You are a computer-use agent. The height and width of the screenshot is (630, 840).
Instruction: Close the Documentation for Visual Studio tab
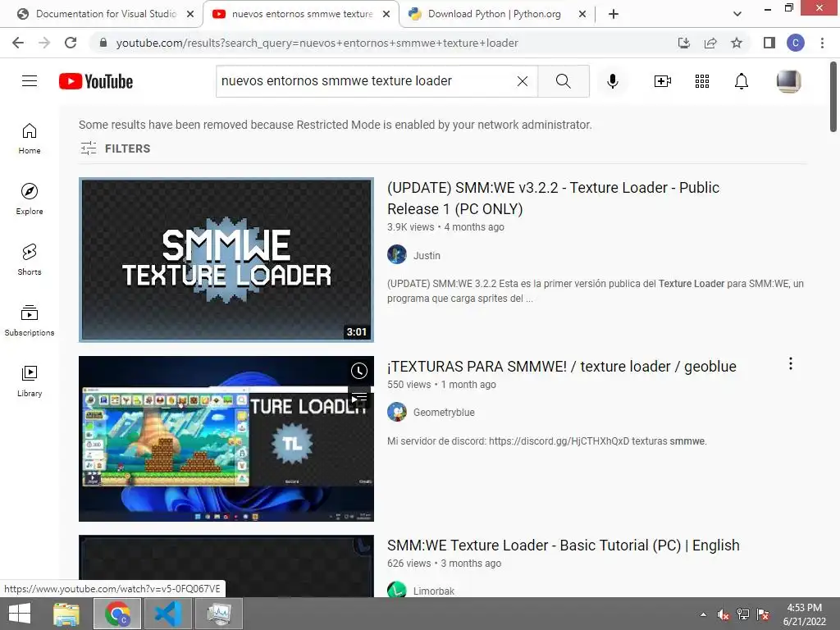(190, 14)
